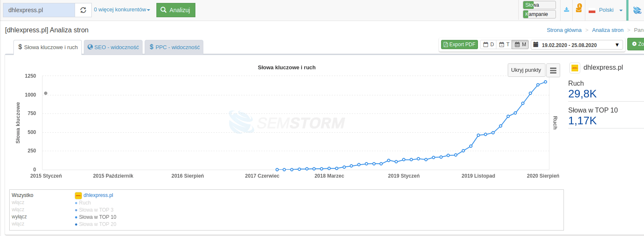Click the gray Ruch data point at 2015 Styczeń

click(45, 93)
